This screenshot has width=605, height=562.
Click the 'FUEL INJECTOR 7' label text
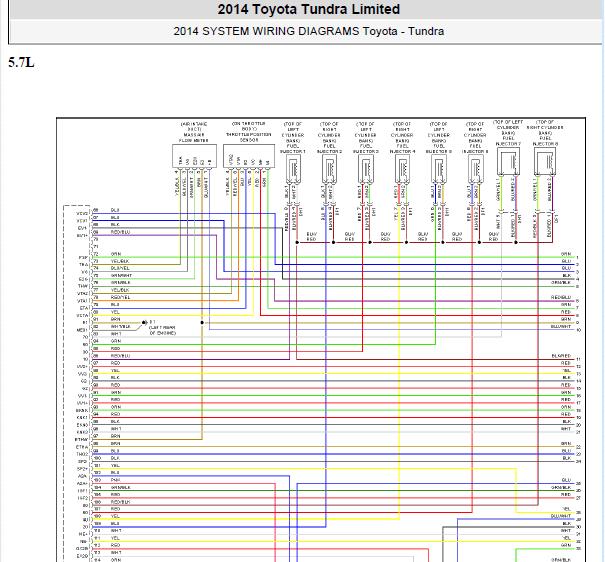coord(508,141)
